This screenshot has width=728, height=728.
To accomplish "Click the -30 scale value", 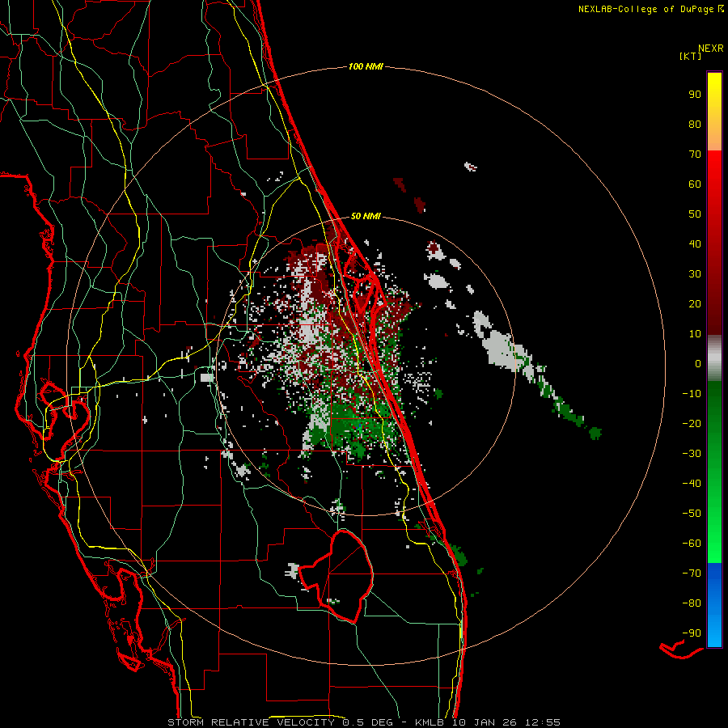I will (692, 454).
